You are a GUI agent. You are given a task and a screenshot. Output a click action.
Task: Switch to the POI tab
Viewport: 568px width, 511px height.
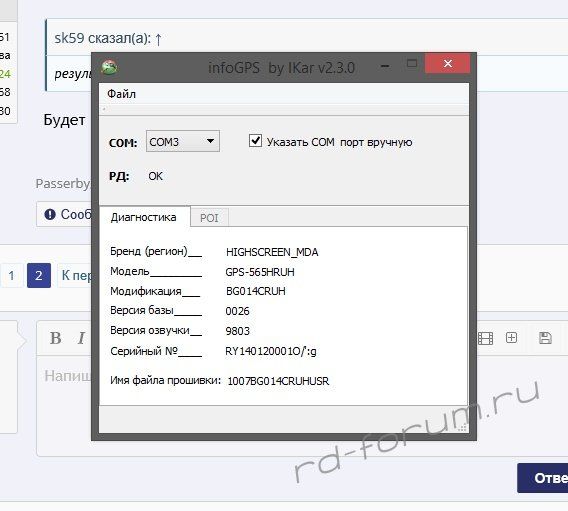coord(209,218)
